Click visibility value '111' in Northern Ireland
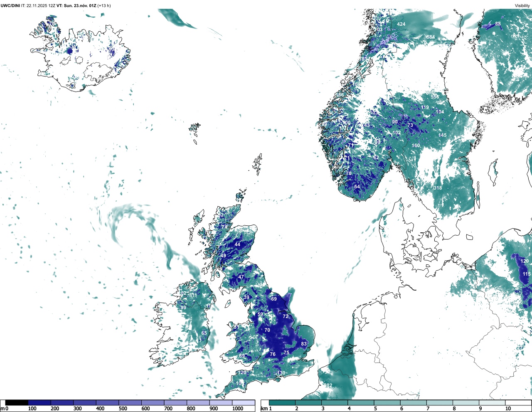Screen dimensions: 532x412 [194, 295]
